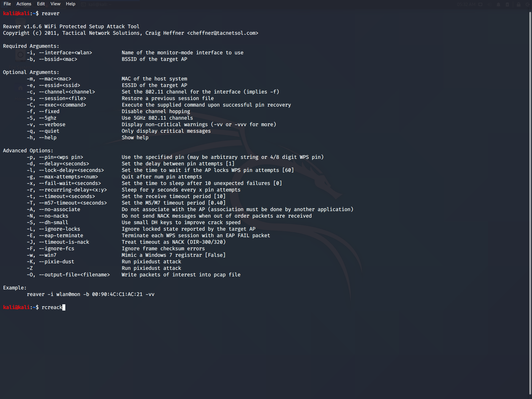This screenshot has height=399, width=532.
Task: Click the 'reaver' command on the first prompt
Action: pyautogui.click(x=50, y=13)
